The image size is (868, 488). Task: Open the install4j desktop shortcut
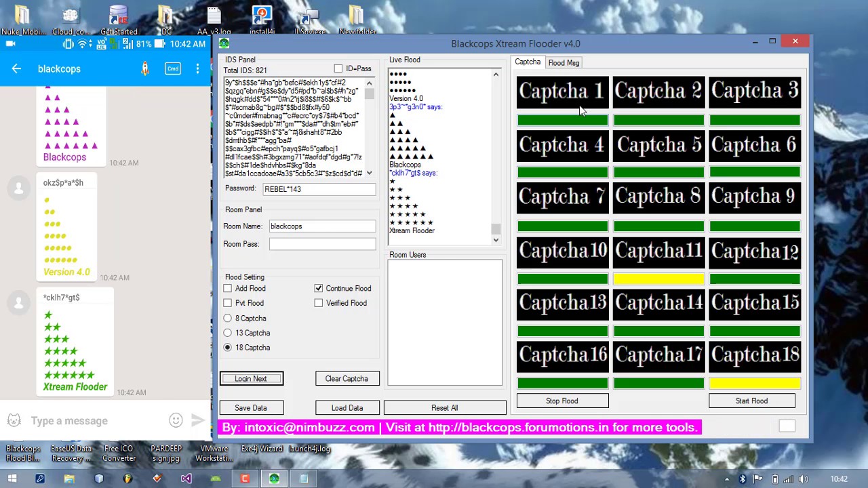click(262, 20)
